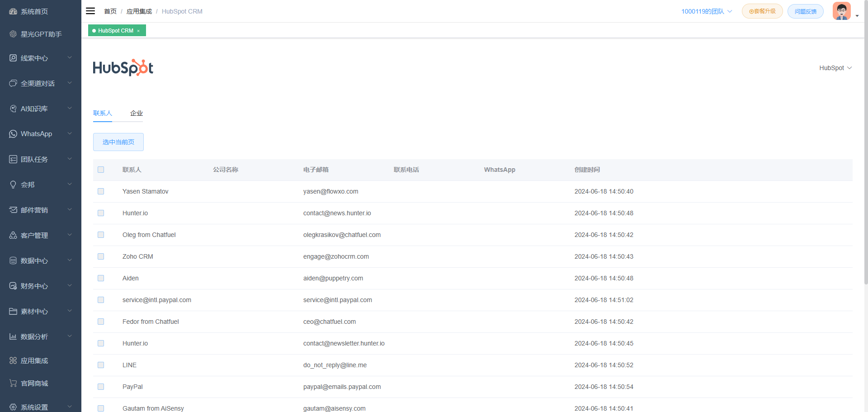Click the 数据中心 database icon
Viewport: 868px width, 412px height.
13,260
